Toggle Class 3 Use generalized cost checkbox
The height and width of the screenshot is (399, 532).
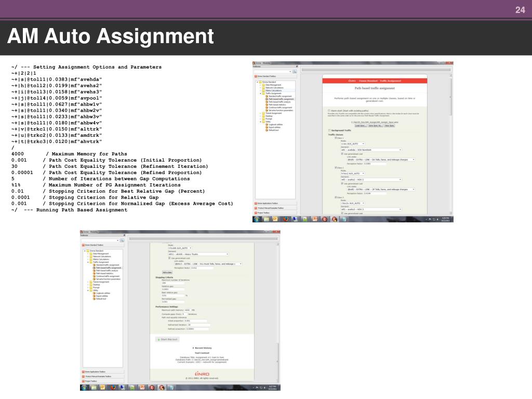pos(342,214)
